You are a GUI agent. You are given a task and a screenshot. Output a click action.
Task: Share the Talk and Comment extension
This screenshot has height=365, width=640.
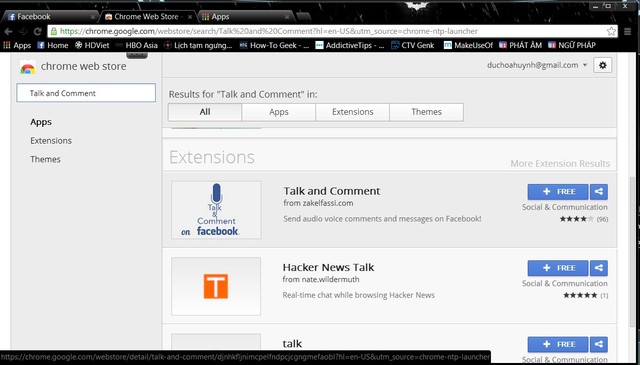(x=599, y=192)
